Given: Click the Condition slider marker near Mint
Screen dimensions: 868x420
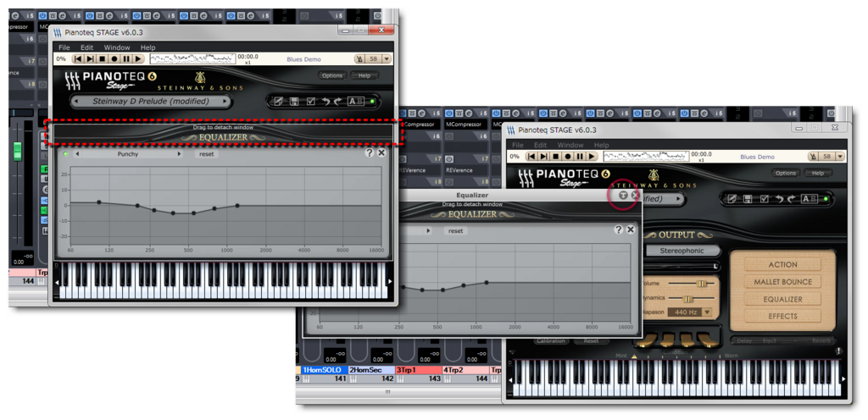Looking at the screenshot, I should (x=634, y=356).
